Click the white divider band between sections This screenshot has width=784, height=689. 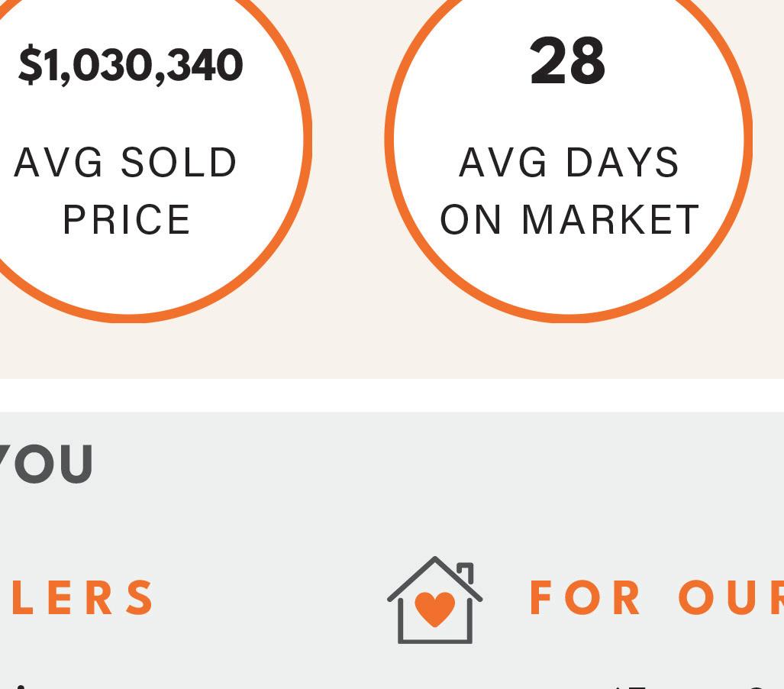coord(392,395)
